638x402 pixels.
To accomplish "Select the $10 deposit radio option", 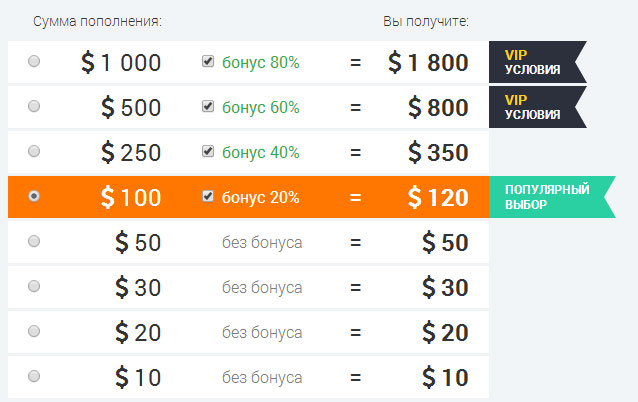I will click(x=35, y=377).
